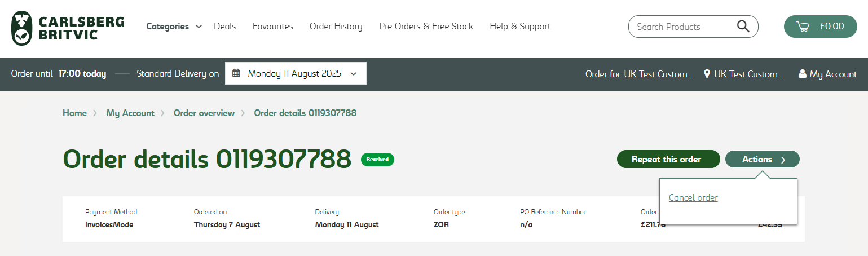The width and height of the screenshot is (868, 256).
Task: Click the calendar icon for delivery date
Action: [236, 73]
